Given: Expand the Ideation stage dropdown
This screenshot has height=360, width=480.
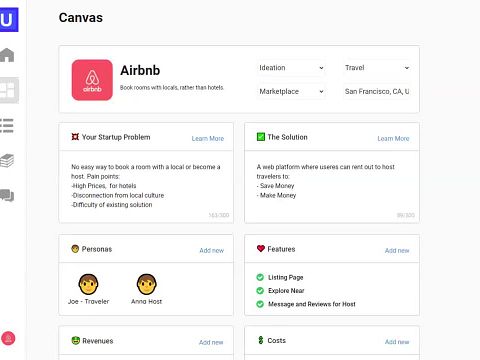Looking at the screenshot, I should [x=291, y=68].
